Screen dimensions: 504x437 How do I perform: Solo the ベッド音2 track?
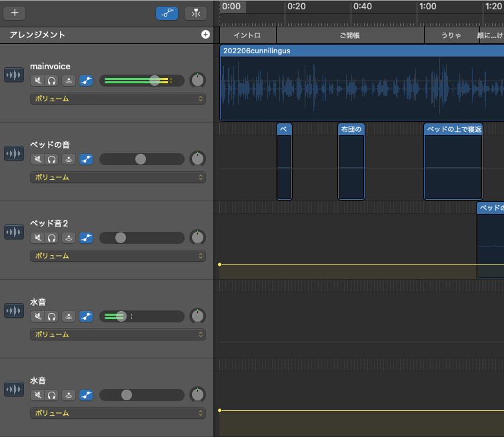51,238
